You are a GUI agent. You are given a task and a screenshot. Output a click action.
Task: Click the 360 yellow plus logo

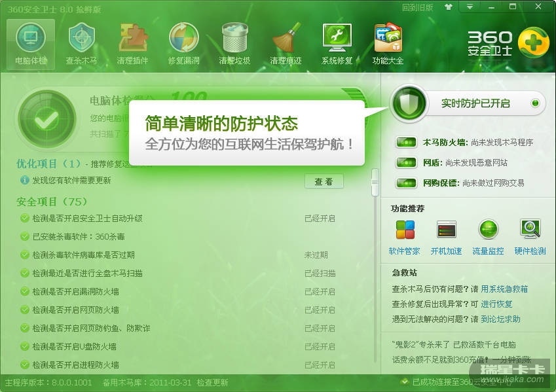[534, 42]
